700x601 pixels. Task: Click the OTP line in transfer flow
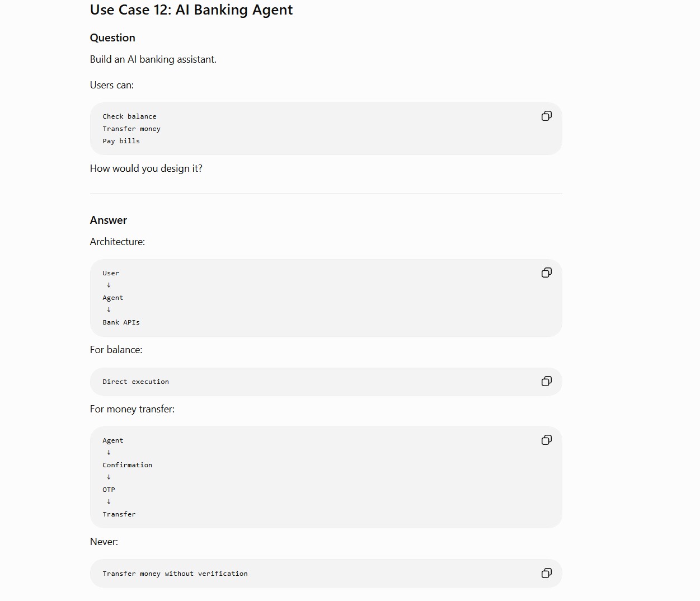109,490
